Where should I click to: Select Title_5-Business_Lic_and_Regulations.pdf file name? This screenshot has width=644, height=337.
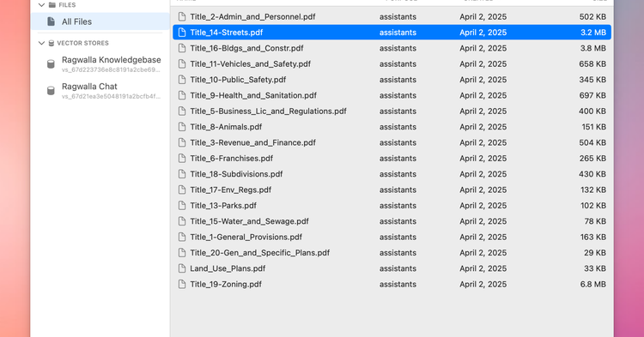coord(268,111)
